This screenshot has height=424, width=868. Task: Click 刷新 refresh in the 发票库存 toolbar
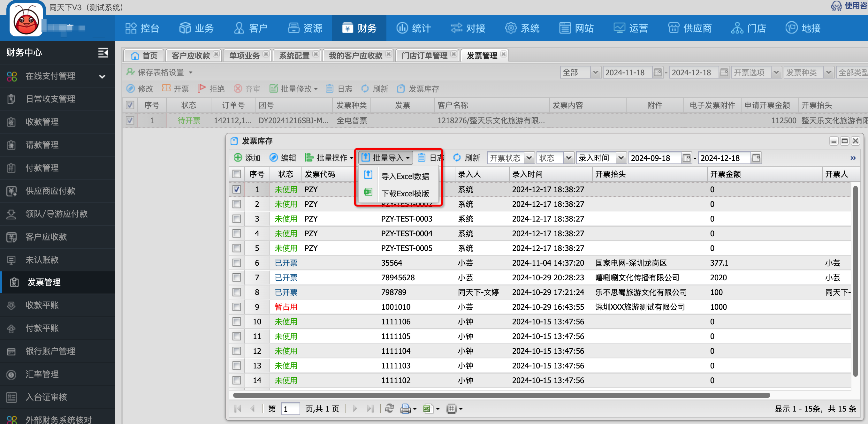click(467, 158)
